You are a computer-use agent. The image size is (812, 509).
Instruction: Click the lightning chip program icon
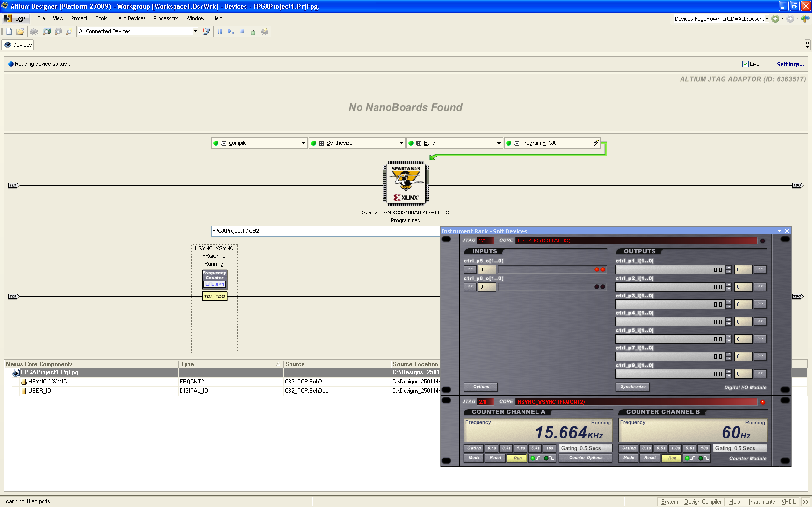[264, 31]
